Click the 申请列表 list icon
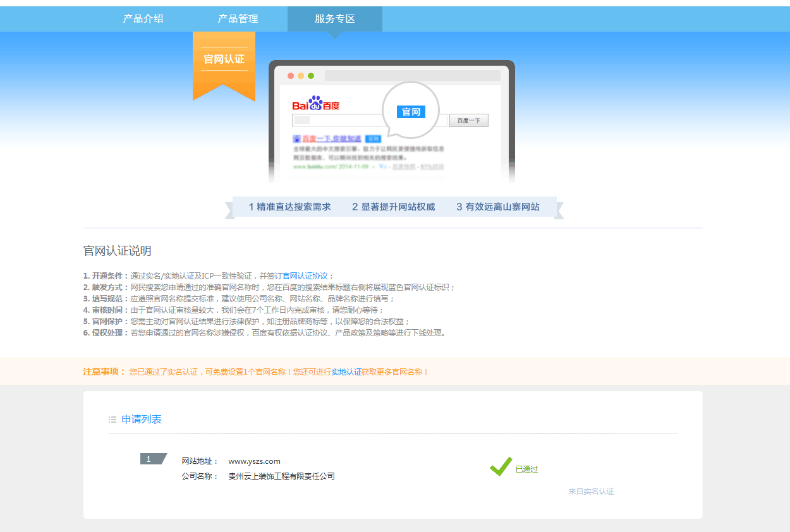The image size is (790, 532). tap(112, 418)
